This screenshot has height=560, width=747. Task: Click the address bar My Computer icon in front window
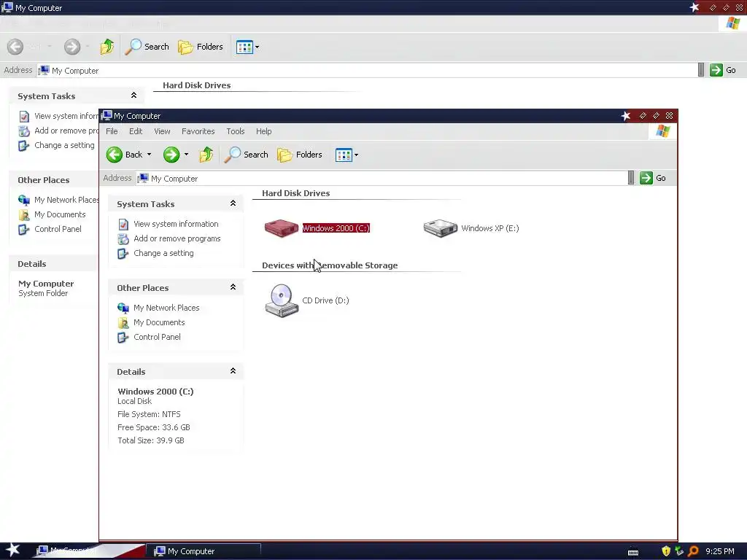(143, 179)
